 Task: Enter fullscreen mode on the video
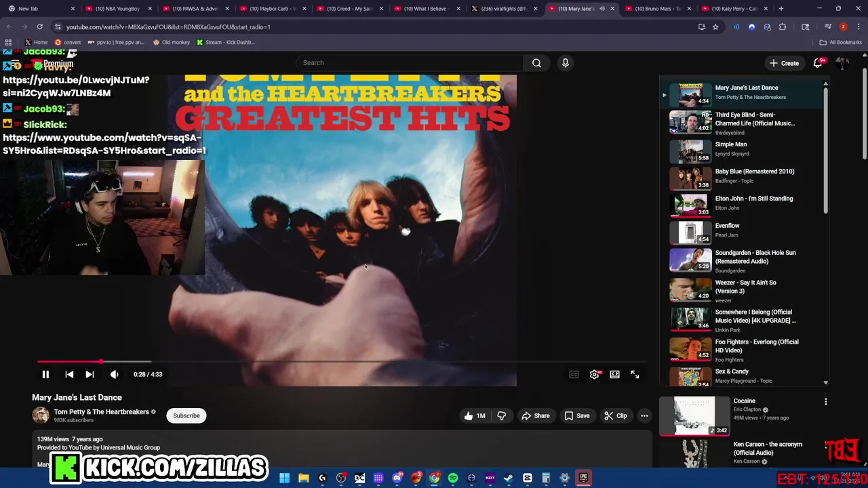coord(635,374)
